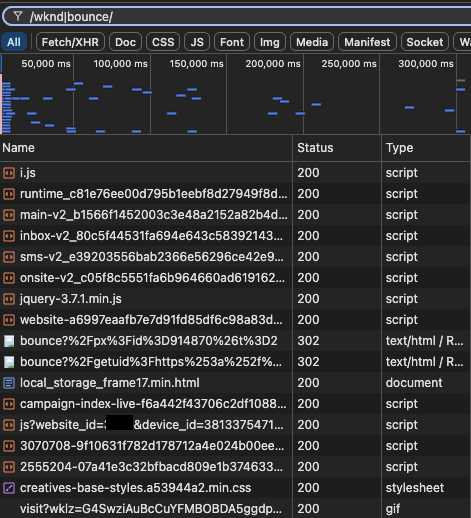The width and height of the screenshot is (471, 518).
Task: Filter requests by Media
Action: 312,42
